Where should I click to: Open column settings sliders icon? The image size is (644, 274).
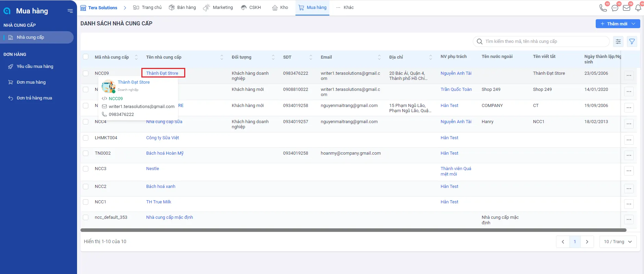(618, 41)
